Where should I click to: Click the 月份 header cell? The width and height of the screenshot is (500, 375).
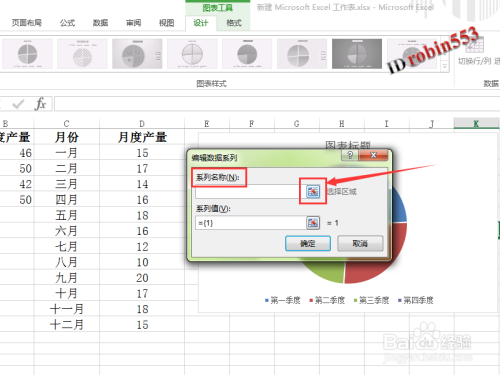coord(67,137)
